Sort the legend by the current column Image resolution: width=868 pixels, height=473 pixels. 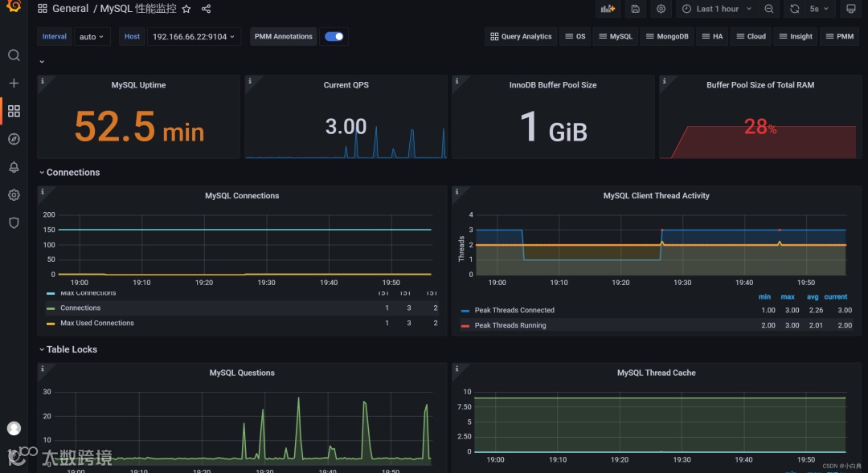tap(835, 297)
